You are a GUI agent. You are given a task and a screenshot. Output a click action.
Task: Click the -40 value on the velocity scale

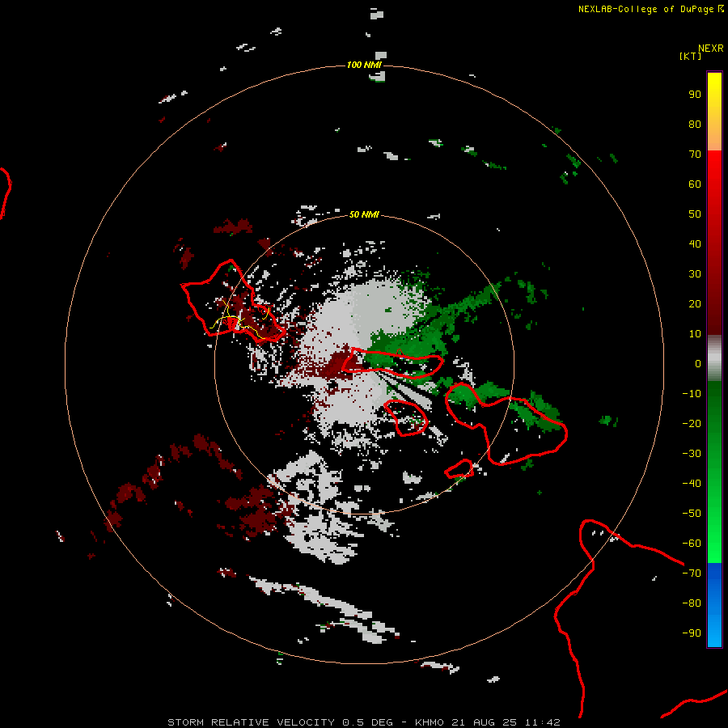(692, 484)
